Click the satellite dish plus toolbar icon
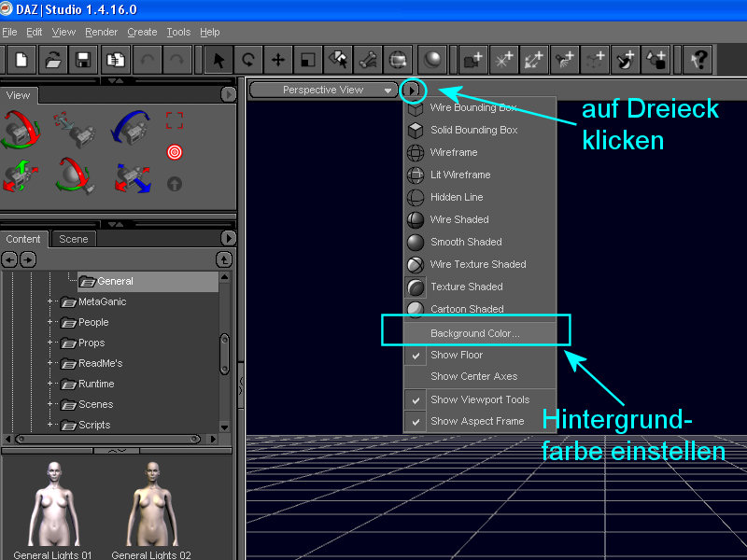The height and width of the screenshot is (560, 747). tap(625, 60)
